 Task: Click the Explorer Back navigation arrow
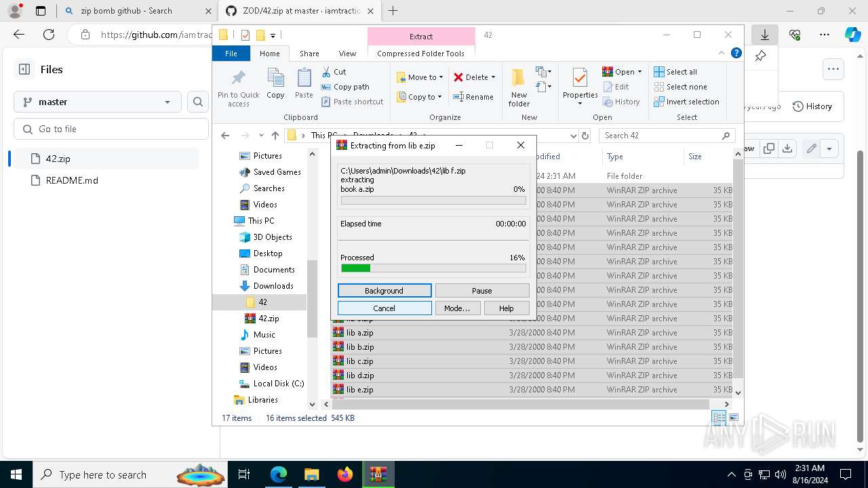pyautogui.click(x=225, y=136)
